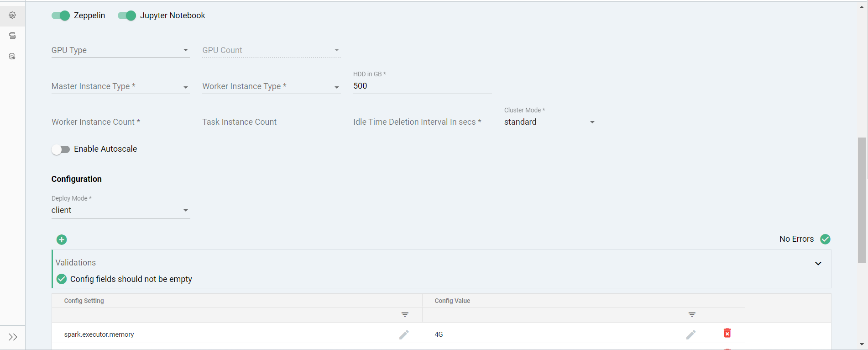Enable Autoscale toggle switch

(x=61, y=149)
